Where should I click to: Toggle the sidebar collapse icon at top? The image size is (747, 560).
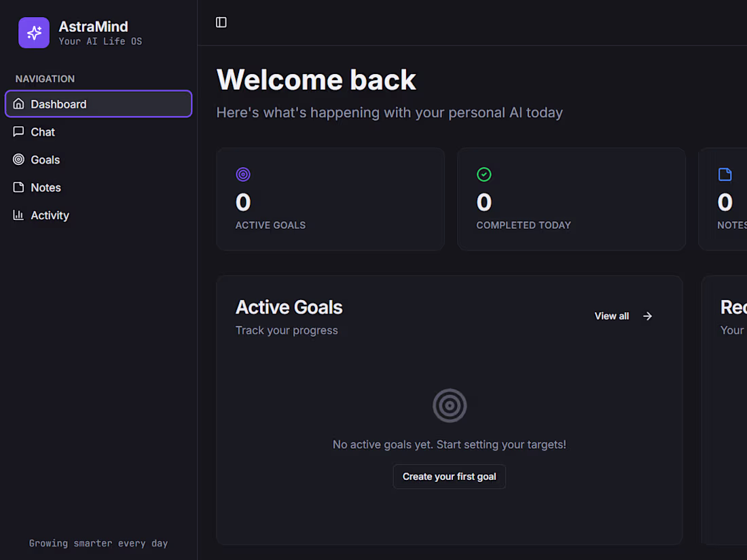[221, 22]
